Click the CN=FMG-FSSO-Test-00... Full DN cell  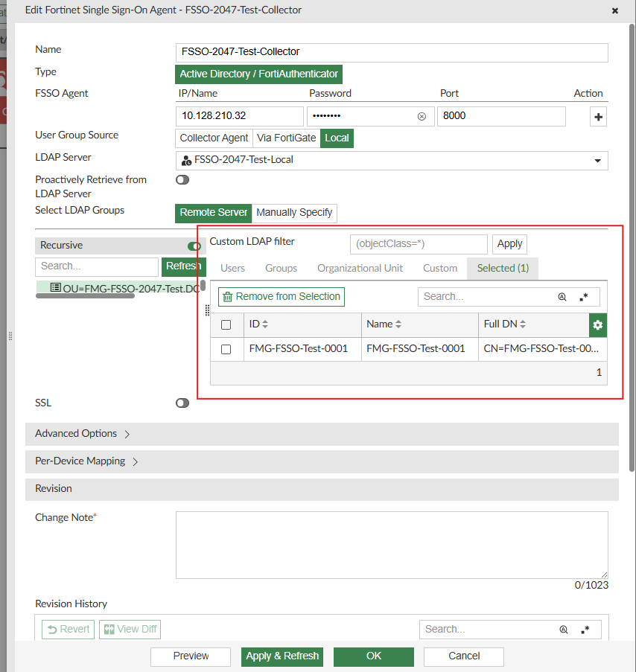541,349
